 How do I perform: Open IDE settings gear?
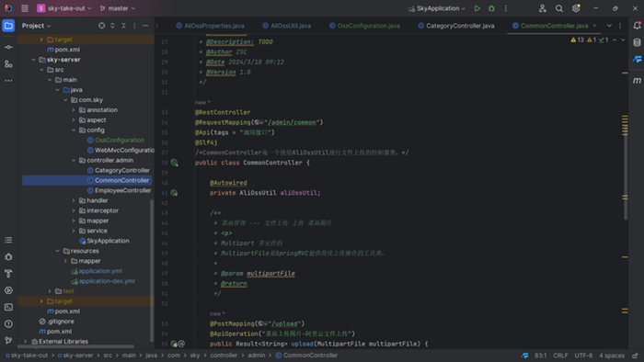click(576, 8)
